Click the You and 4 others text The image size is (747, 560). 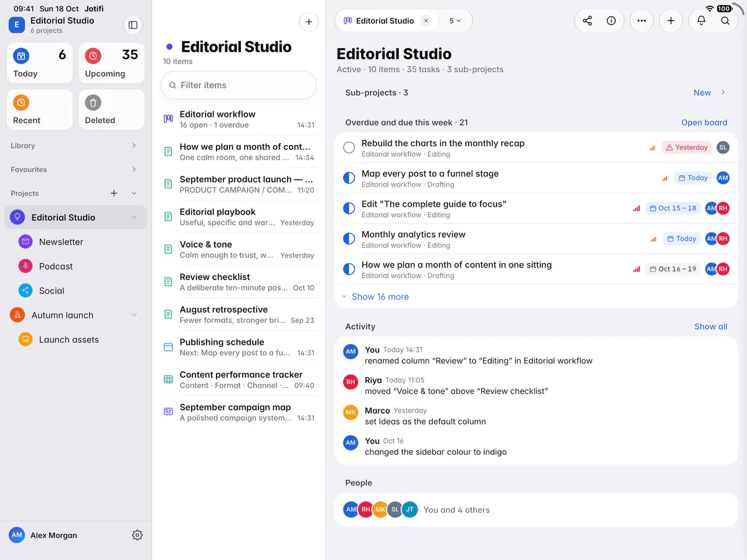click(456, 510)
